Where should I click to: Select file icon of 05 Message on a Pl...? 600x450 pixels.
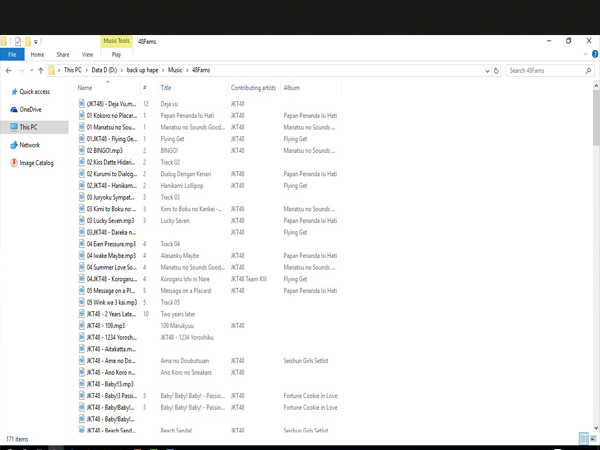pyautogui.click(x=82, y=290)
